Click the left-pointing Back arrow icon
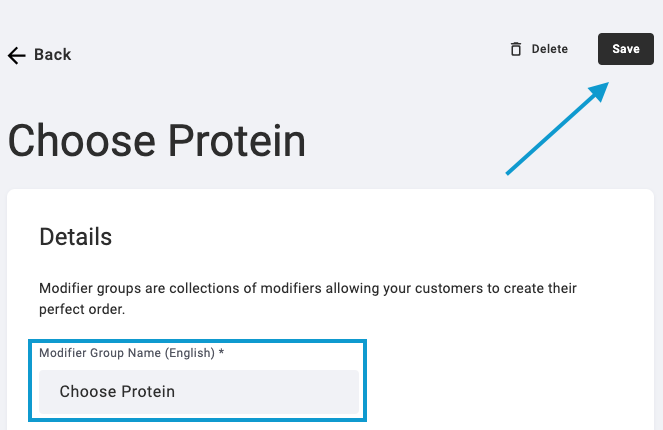 click(16, 55)
